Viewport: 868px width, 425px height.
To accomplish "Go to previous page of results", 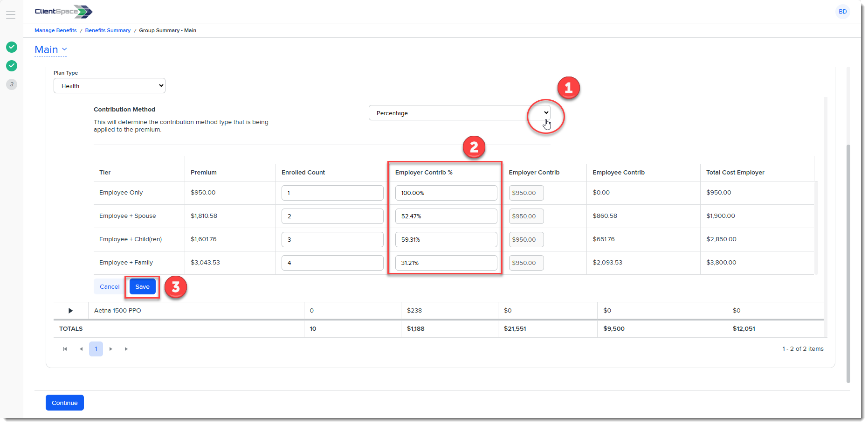I will point(81,349).
